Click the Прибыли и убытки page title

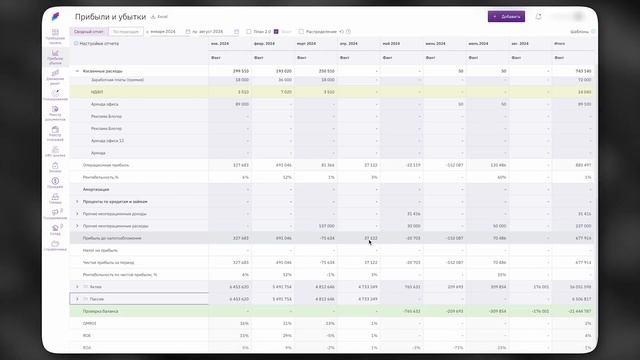click(110, 17)
